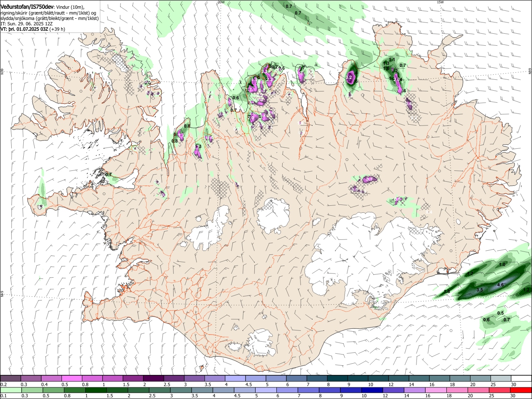
Task: Select the upper legend swatch between 1 and 1.5
Action: tap(113, 379)
